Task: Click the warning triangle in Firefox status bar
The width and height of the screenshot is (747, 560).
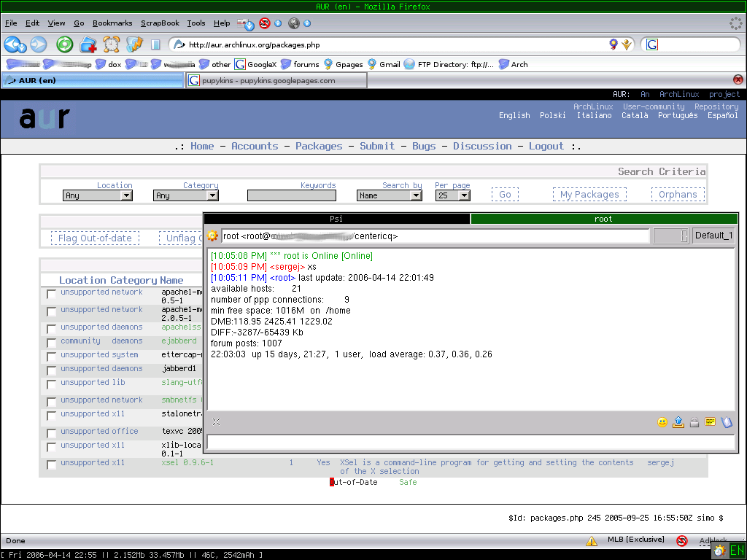Action: (x=592, y=540)
